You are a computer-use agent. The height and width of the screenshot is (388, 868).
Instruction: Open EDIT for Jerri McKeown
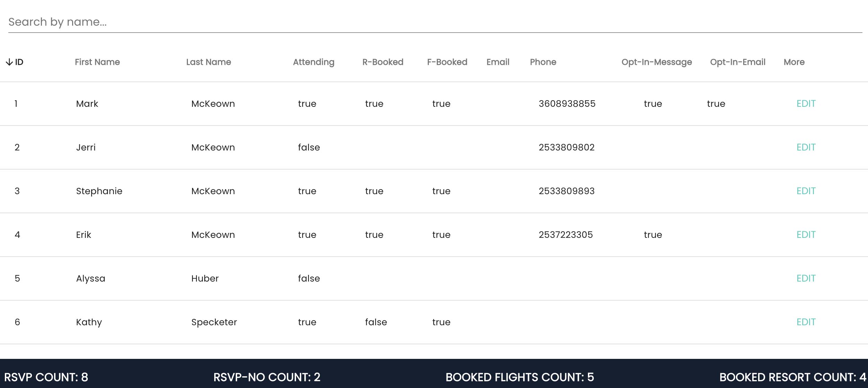tap(806, 147)
